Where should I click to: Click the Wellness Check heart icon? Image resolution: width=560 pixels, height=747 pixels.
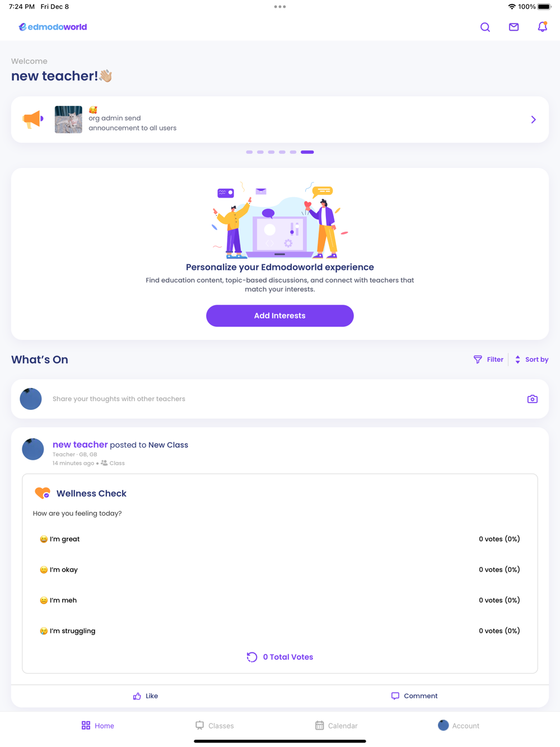click(43, 493)
